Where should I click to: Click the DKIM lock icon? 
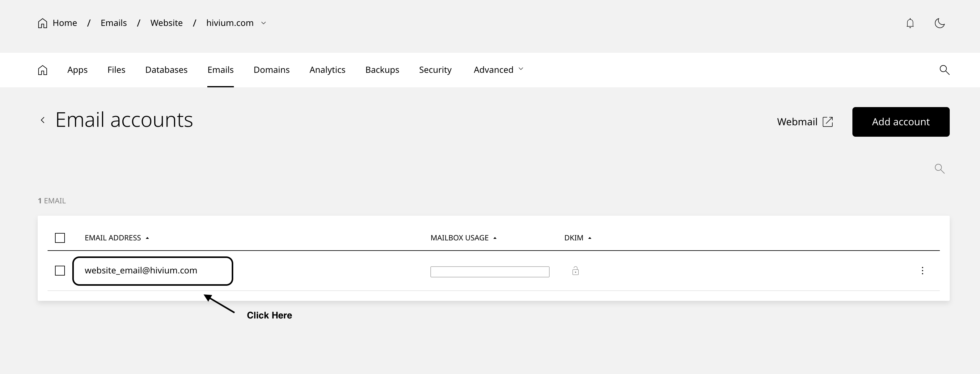click(x=575, y=271)
